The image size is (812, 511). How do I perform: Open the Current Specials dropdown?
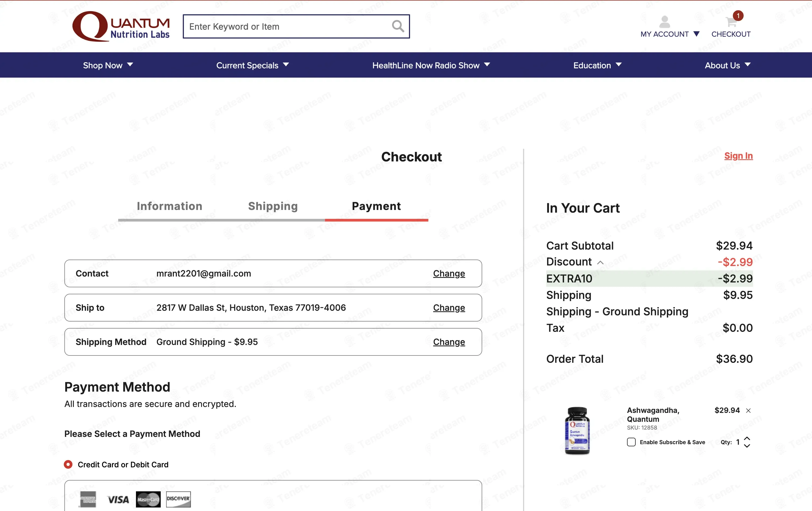click(x=253, y=65)
